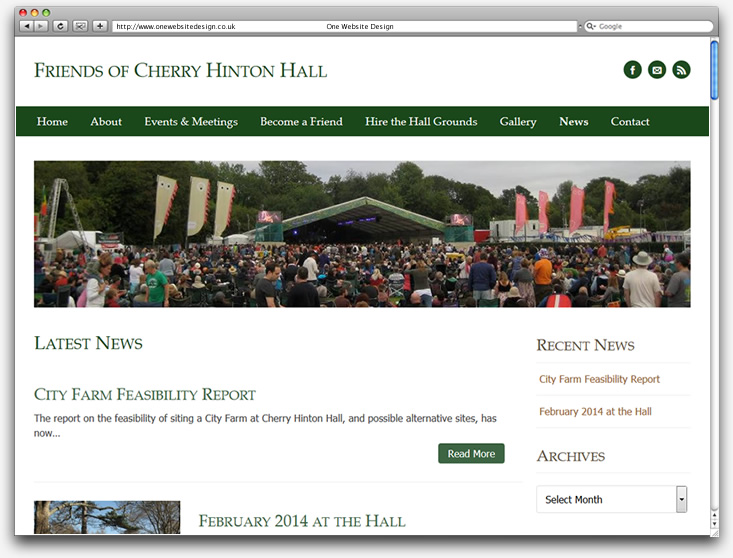Viewport: 733px width, 558px height.
Task: Go to Events & Meetings page
Action: (191, 122)
